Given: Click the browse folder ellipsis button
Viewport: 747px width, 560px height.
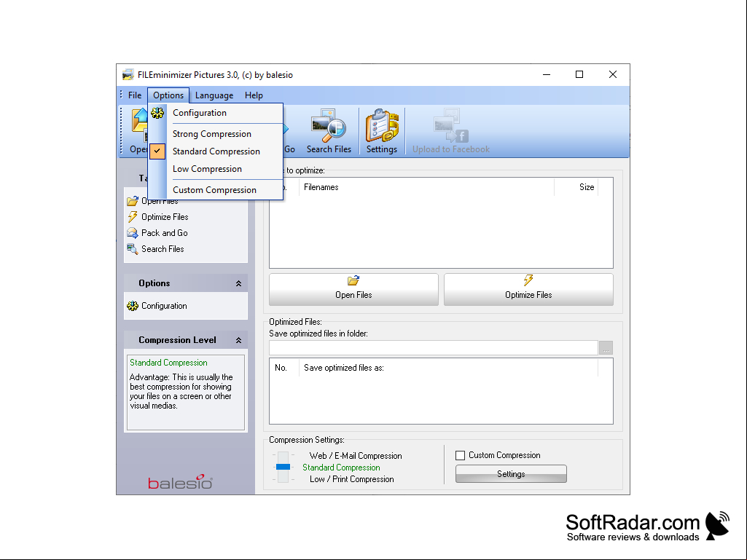Looking at the screenshot, I should (606, 348).
